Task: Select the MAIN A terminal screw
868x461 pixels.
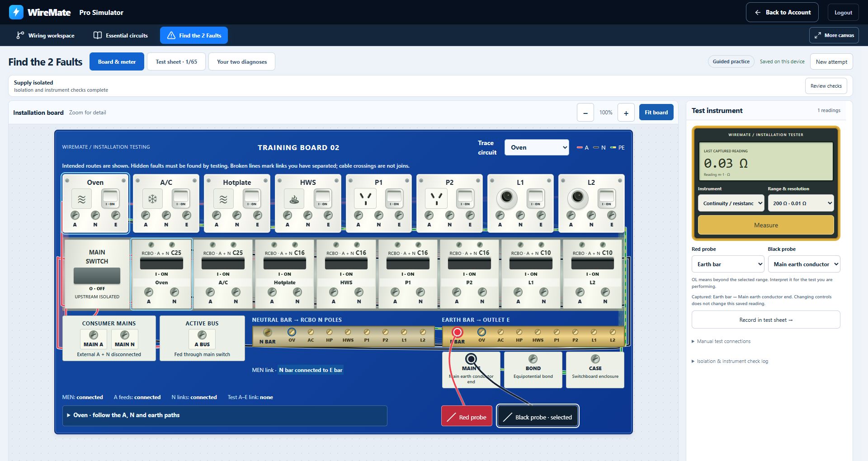Action: point(94,335)
